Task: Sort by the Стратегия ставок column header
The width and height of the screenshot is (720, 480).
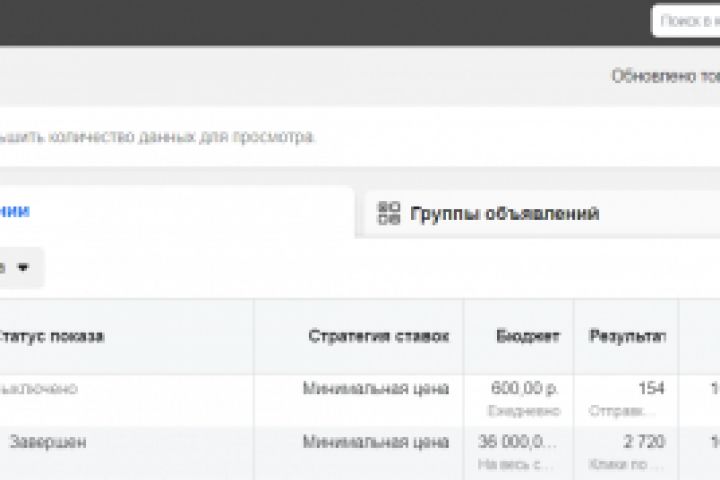Action: click(378, 336)
